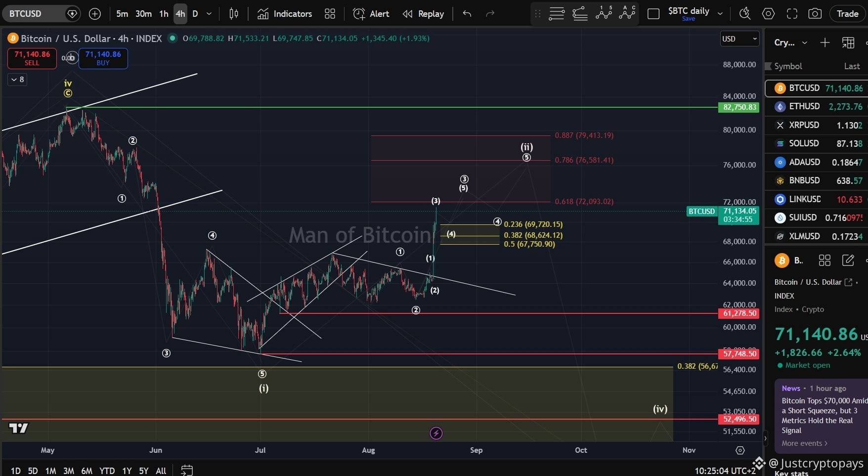Enter fullscreen mode

click(792, 14)
